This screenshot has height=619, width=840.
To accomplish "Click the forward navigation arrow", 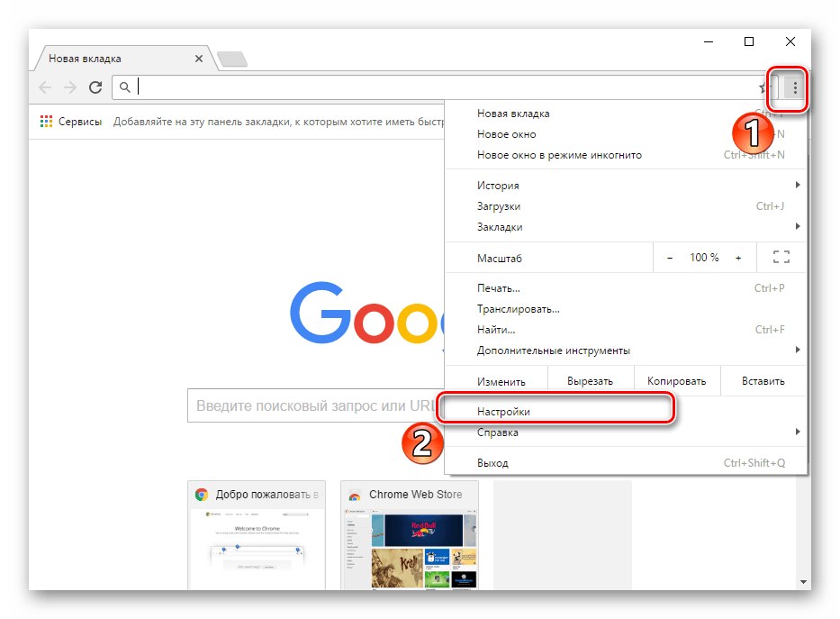I will coord(70,87).
